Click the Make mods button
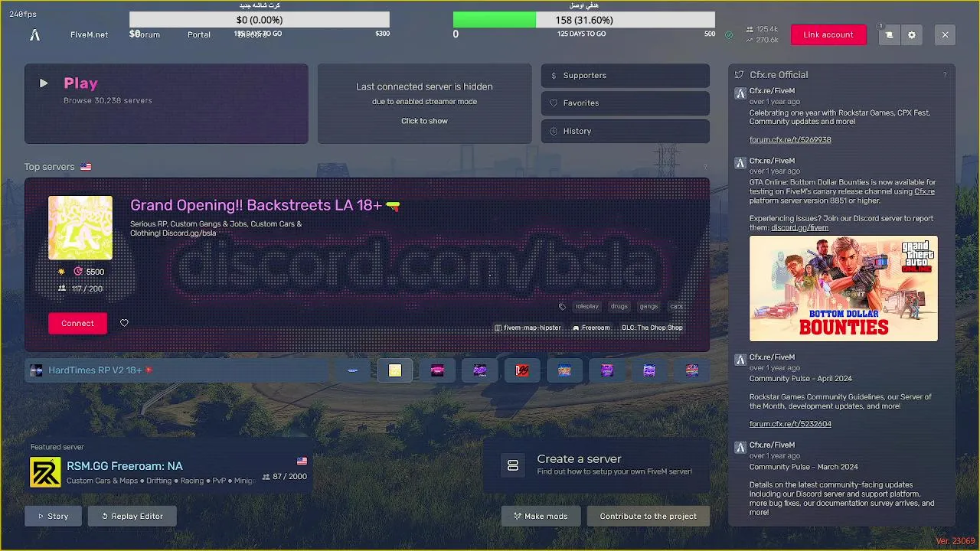 point(541,516)
